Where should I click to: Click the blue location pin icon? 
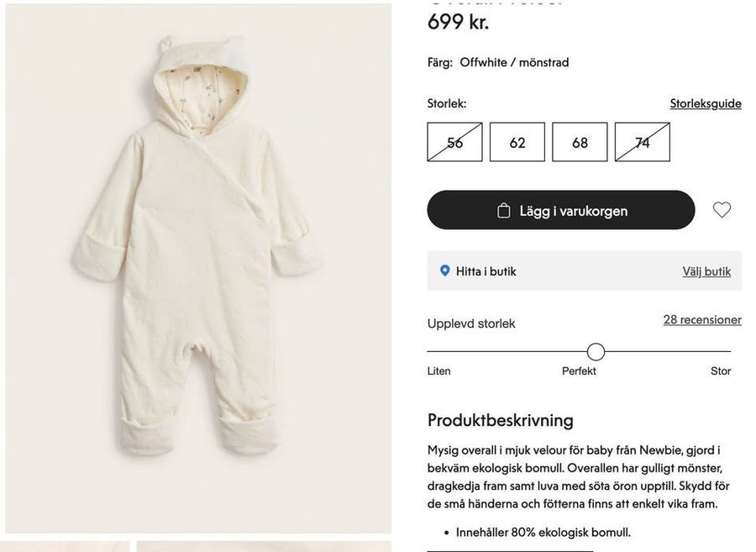point(445,271)
